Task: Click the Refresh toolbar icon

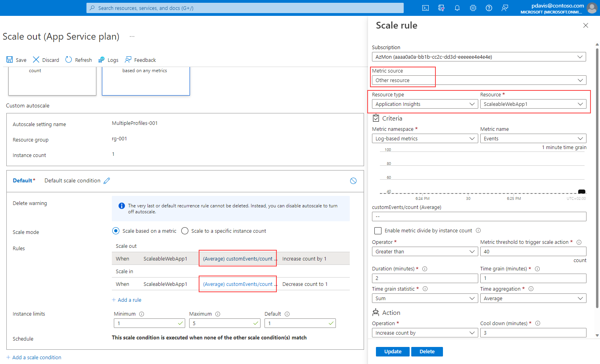Action: pyautogui.click(x=69, y=59)
